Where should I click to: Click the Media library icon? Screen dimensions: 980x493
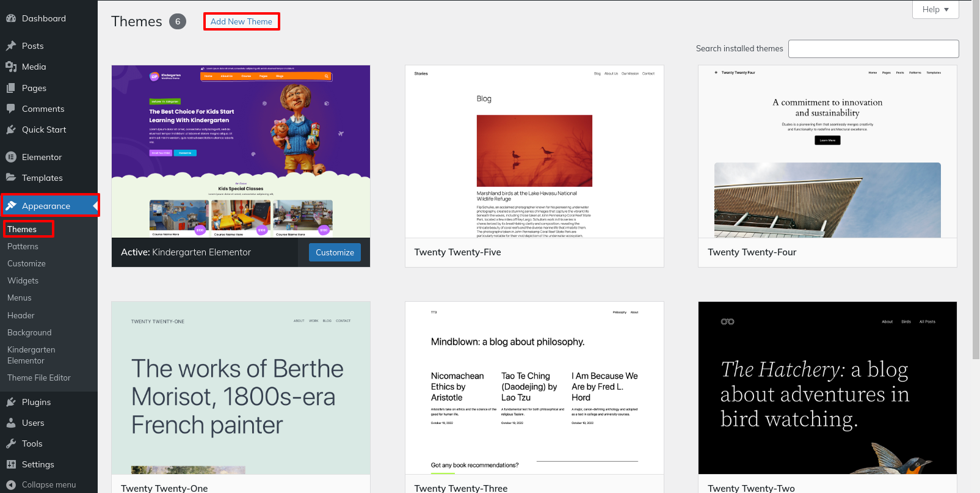point(11,67)
